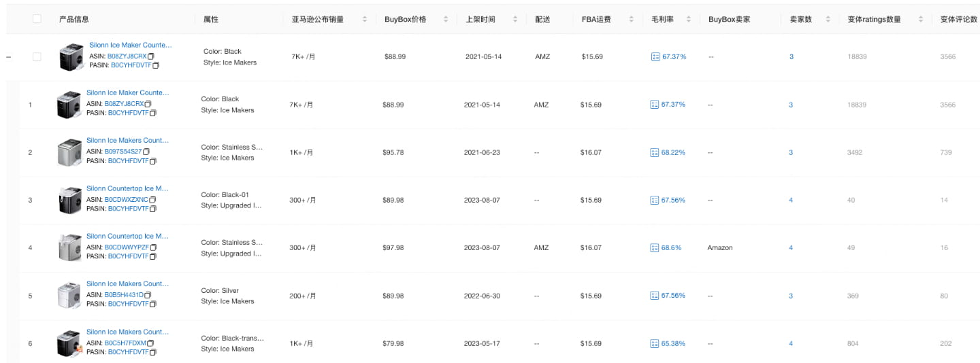Copy PASIN in the top checkbox row
980x363 pixels.
pos(156,66)
